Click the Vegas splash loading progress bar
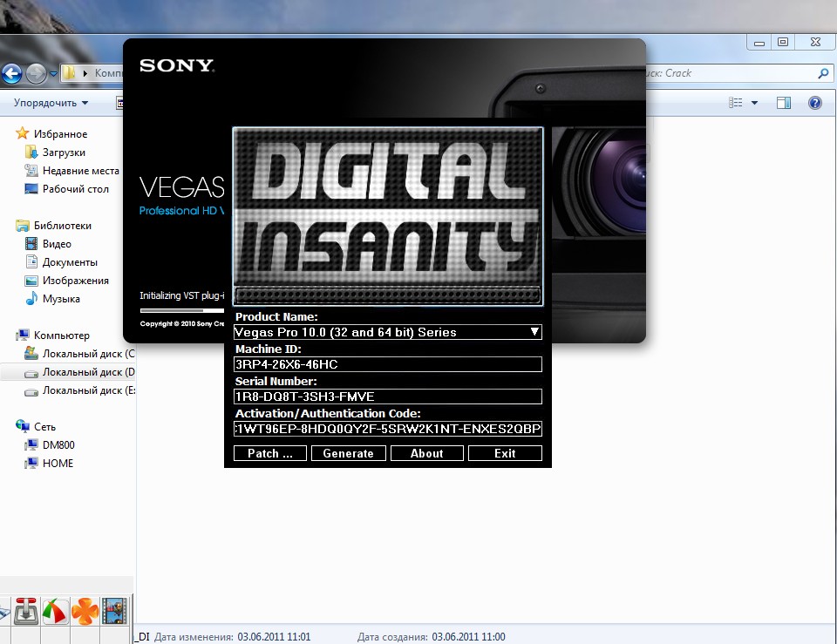Image resolution: width=837 pixels, height=644 pixels. [182, 310]
